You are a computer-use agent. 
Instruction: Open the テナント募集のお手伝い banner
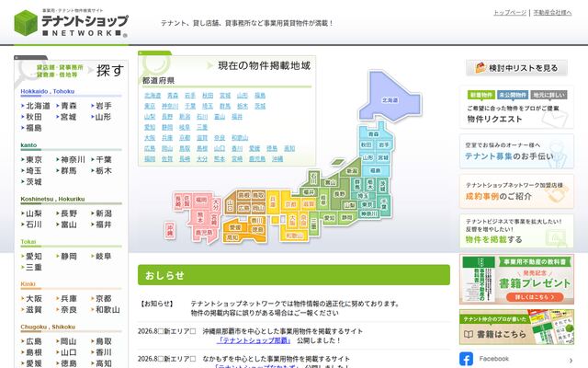coord(516,151)
